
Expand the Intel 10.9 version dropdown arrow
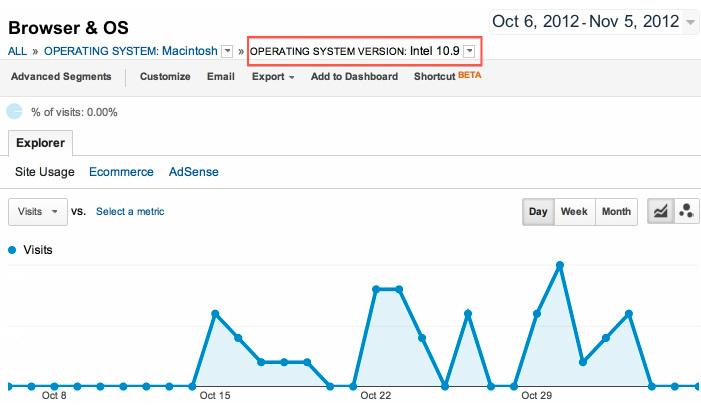(469, 51)
